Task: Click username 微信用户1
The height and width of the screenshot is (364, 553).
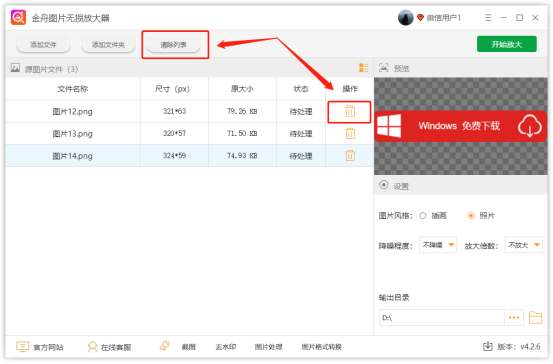Action: tap(444, 18)
